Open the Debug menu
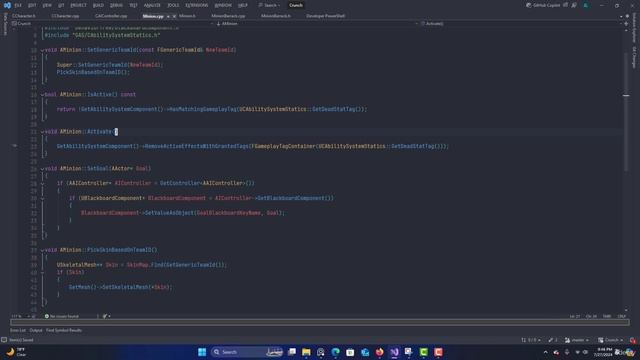The width and height of the screenshot is (640, 360). click(x=116, y=5)
